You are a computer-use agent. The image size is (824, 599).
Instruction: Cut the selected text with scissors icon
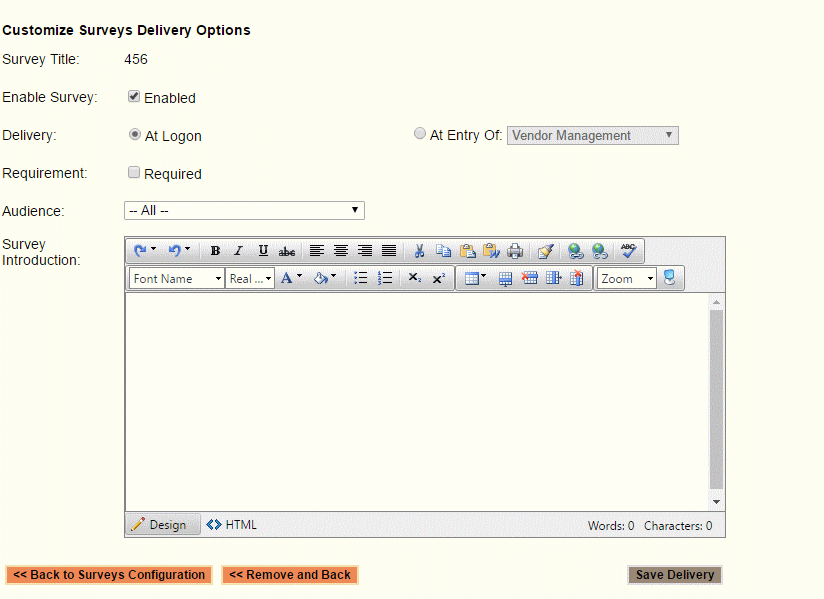click(420, 251)
